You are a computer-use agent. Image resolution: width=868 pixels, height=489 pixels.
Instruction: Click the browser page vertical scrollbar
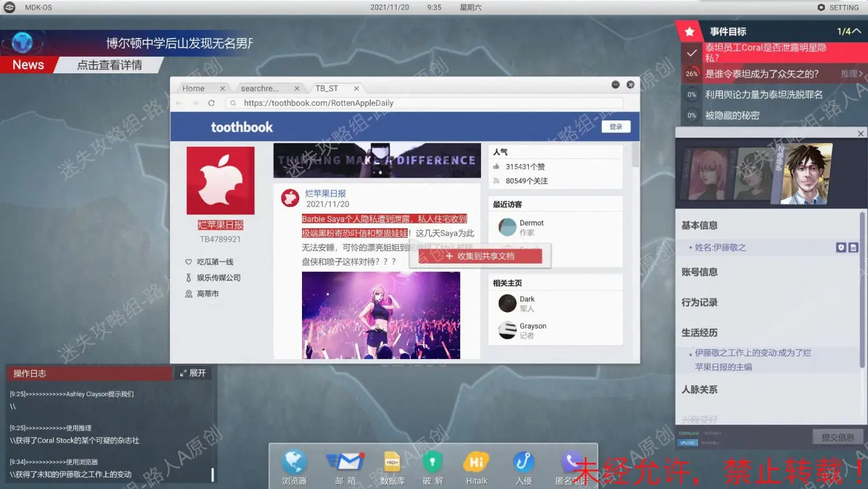click(635, 155)
